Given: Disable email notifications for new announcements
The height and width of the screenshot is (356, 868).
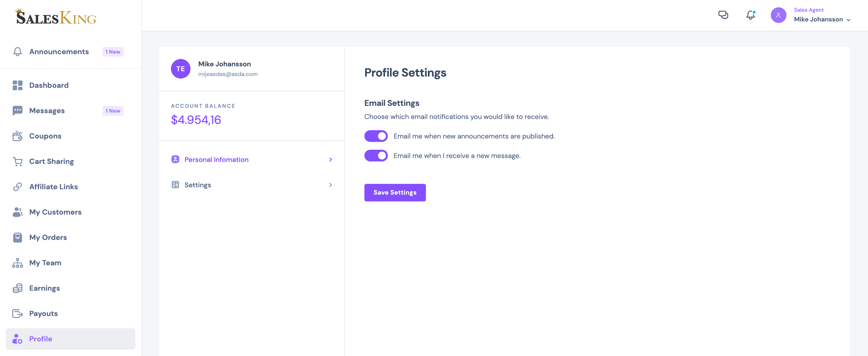Looking at the screenshot, I should [x=376, y=136].
